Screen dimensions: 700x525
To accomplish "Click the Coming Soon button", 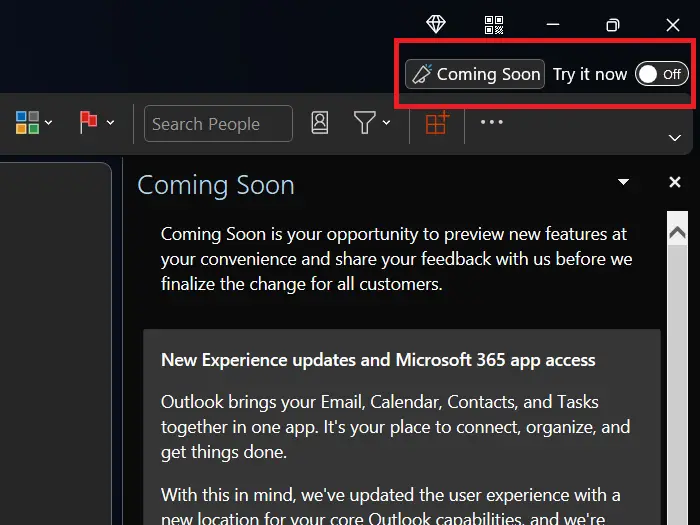I will click(475, 74).
